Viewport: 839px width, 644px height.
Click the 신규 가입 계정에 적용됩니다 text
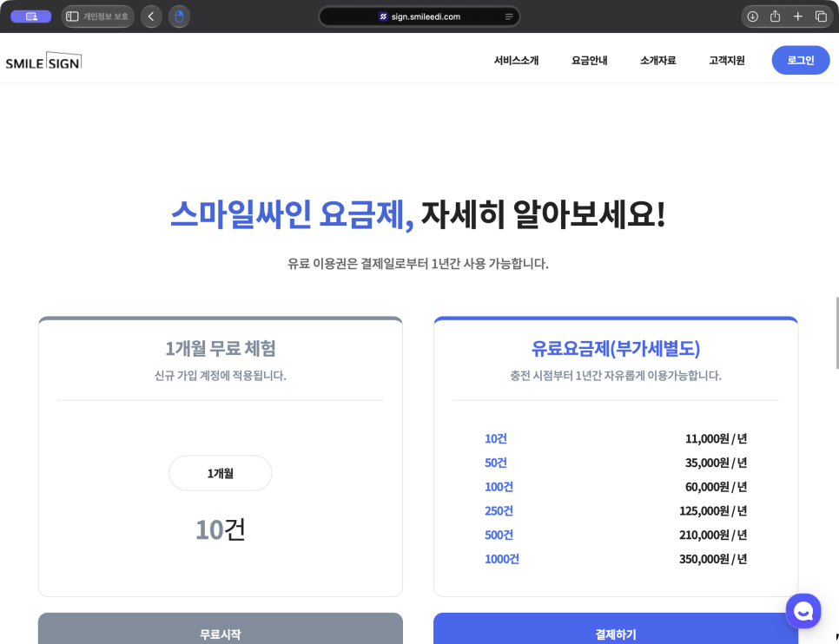tap(221, 376)
